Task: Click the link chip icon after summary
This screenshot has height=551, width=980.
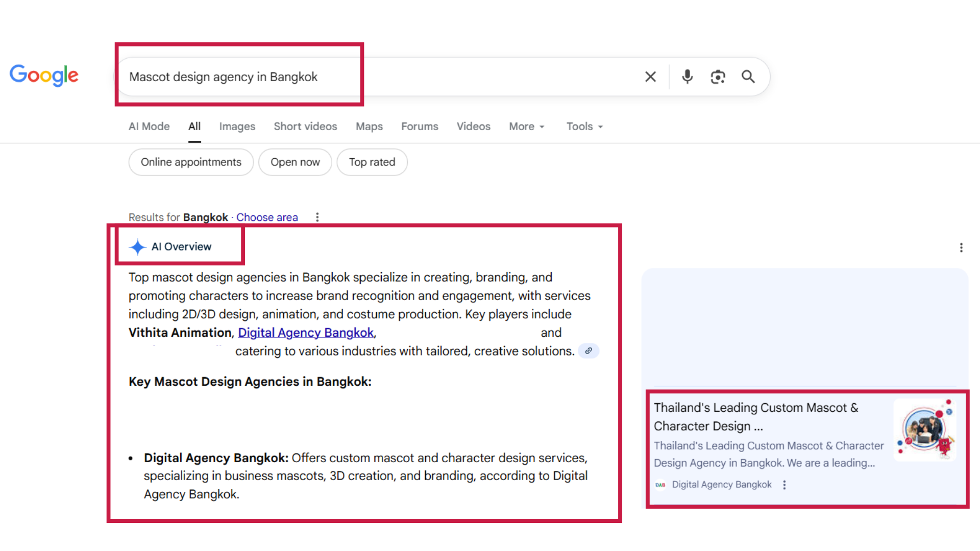Action: click(589, 351)
